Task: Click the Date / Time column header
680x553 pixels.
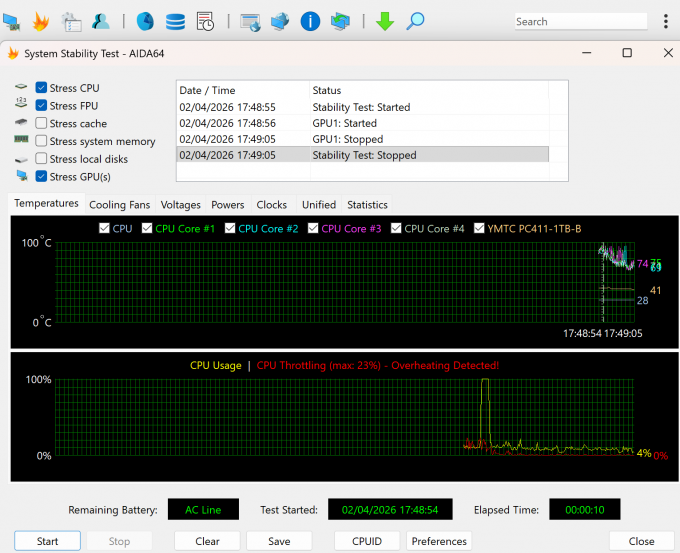Action: click(x=243, y=90)
